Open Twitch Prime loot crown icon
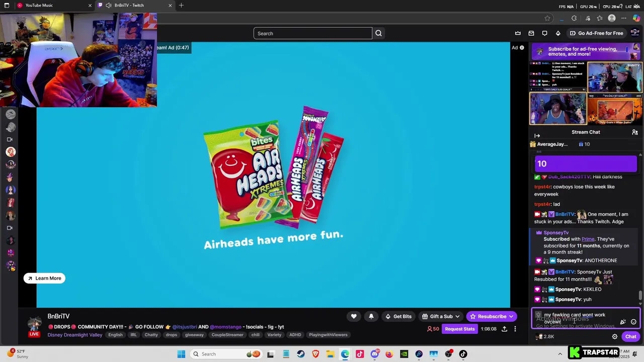The width and height of the screenshot is (644, 362). (x=518, y=33)
